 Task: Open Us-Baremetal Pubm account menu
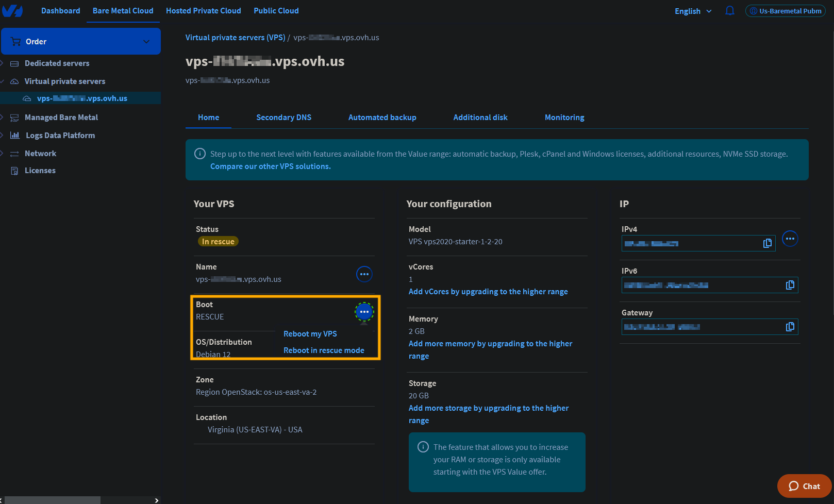(786, 11)
